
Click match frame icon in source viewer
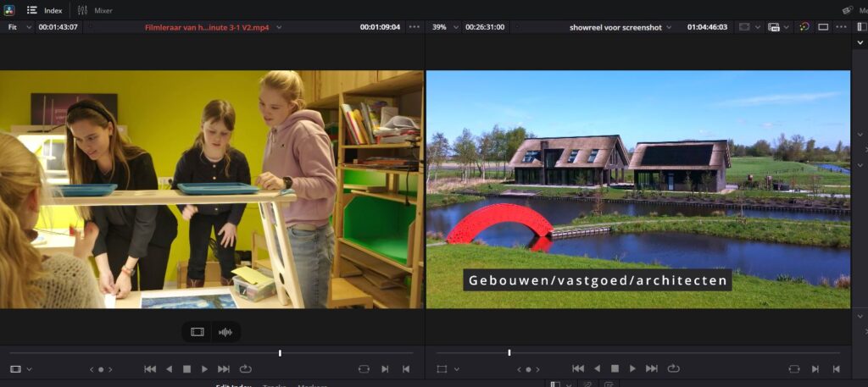tap(364, 368)
